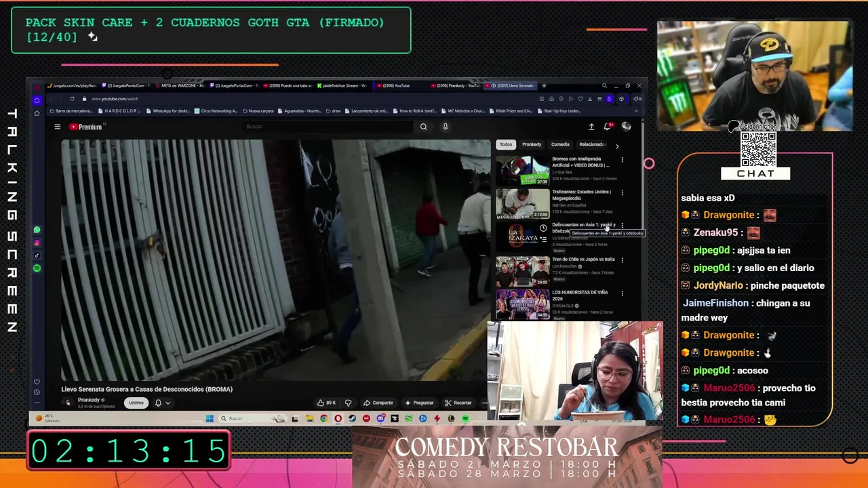The image size is (868, 488).
Task: Add Delincuentes en Asia video to queue
Action: (x=543, y=239)
